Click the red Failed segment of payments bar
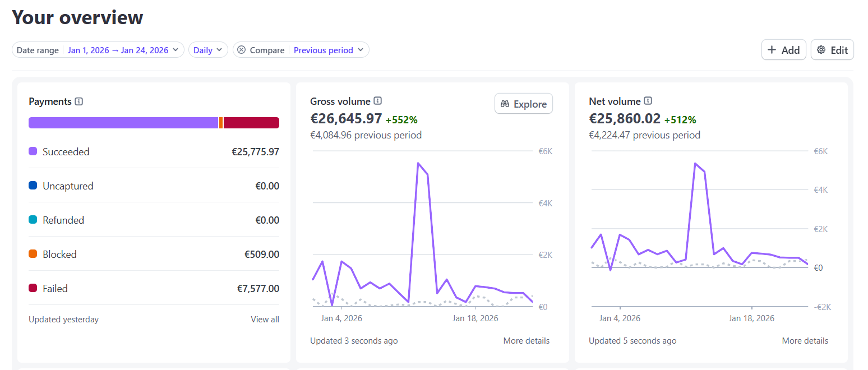 coord(251,123)
